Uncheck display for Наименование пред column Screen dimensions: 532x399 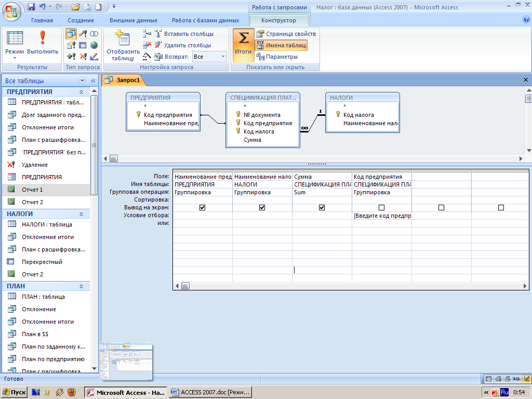[203, 207]
